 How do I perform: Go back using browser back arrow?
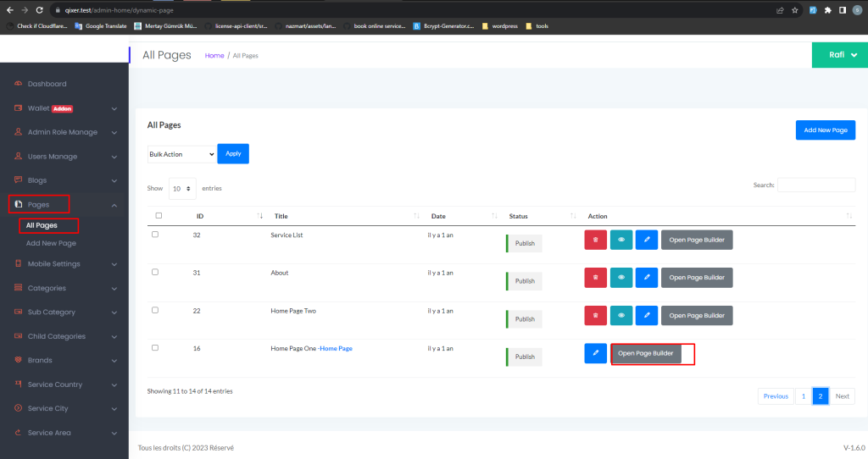(x=10, y=10)
